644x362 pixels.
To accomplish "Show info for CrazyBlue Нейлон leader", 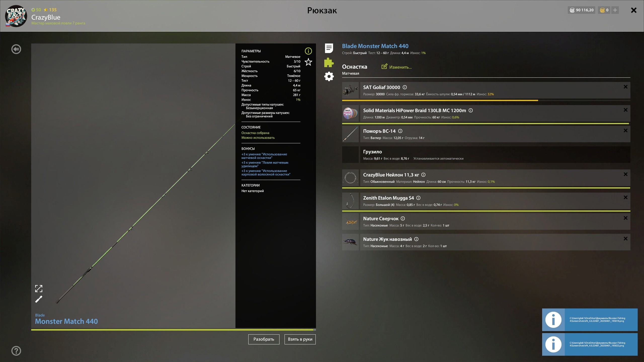I will 423,175.
